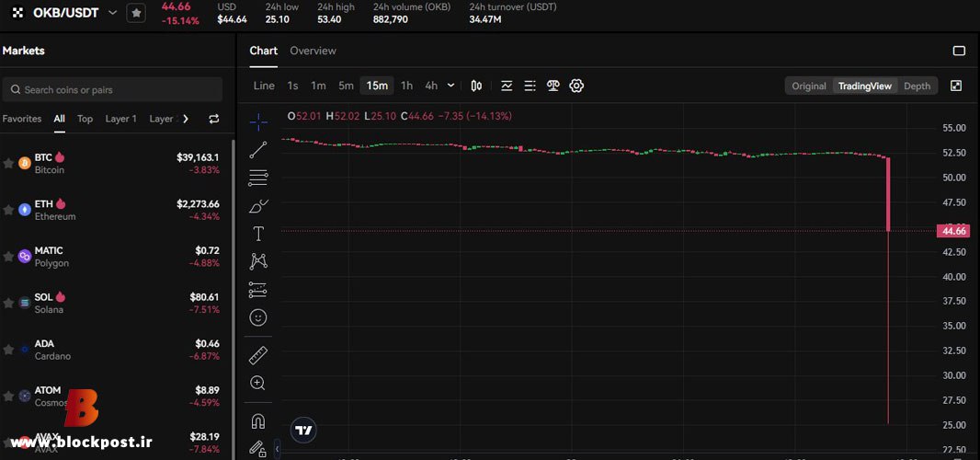Favorite the ATOM row star
The image size is (980, 460).
[x=8, y=397]
